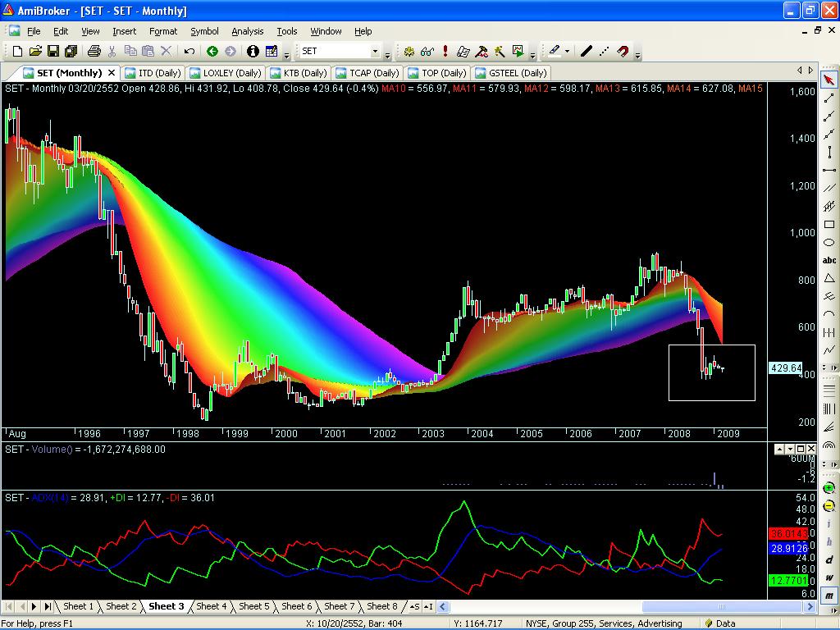Select the Horizontal line tool
840x630 pixels.
pos(829,170)
